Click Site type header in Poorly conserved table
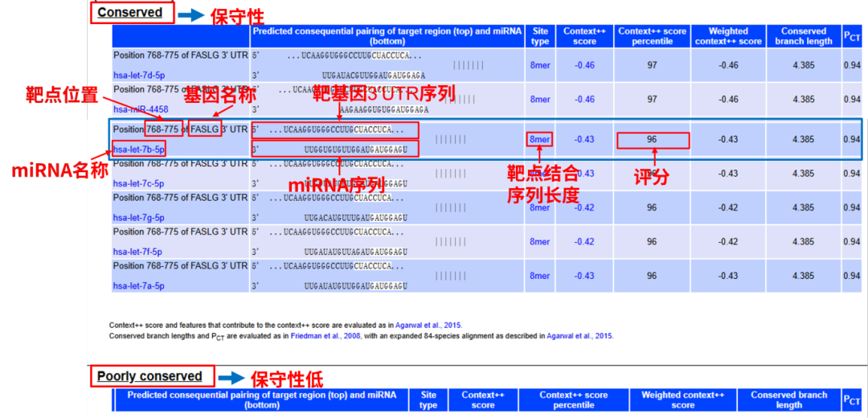 (x=428, y=400)
